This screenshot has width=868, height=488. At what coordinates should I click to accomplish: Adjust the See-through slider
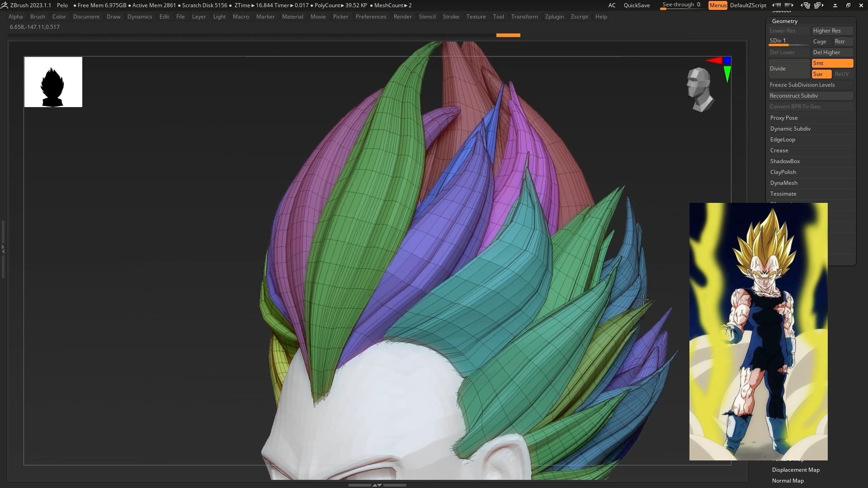coord(682,5)
